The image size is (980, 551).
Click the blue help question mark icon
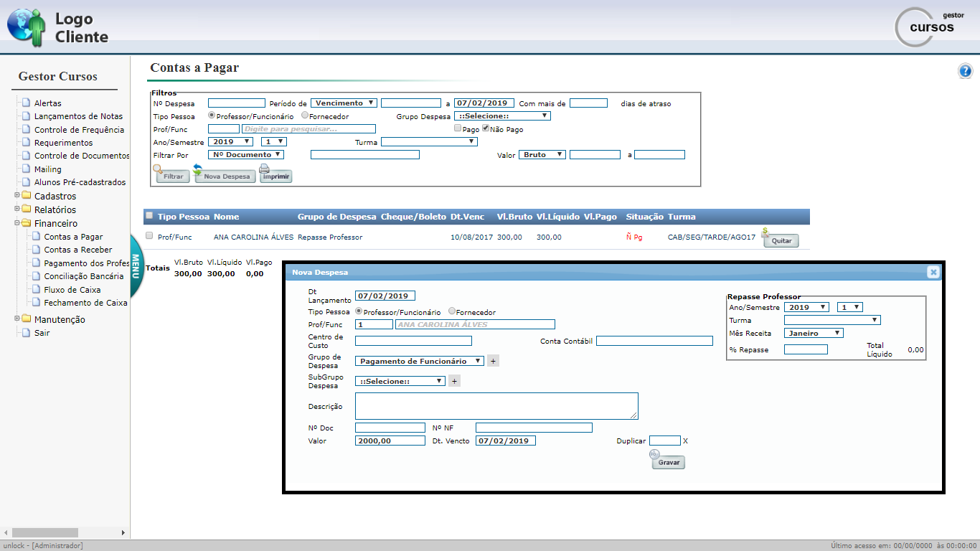965,71
